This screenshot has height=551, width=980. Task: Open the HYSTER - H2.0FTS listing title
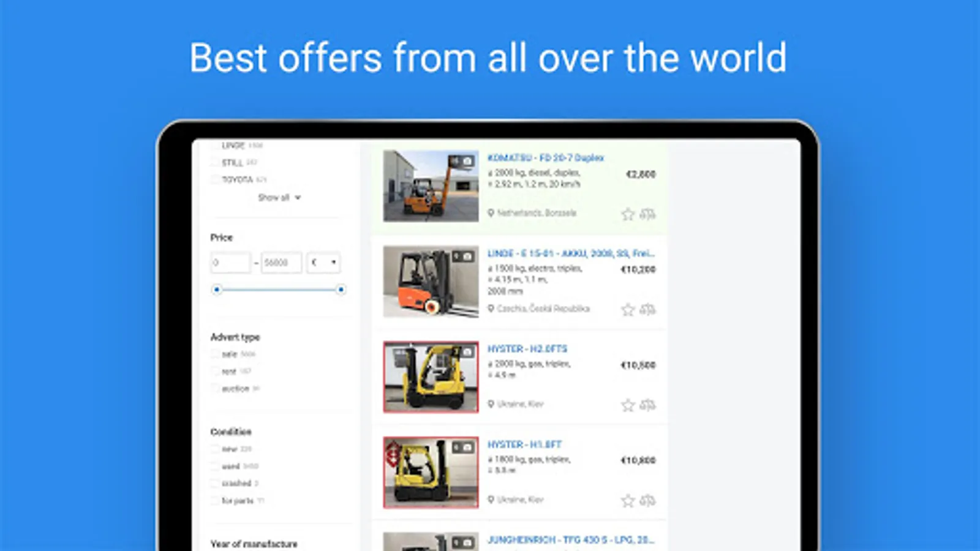[x=527, y=349]
